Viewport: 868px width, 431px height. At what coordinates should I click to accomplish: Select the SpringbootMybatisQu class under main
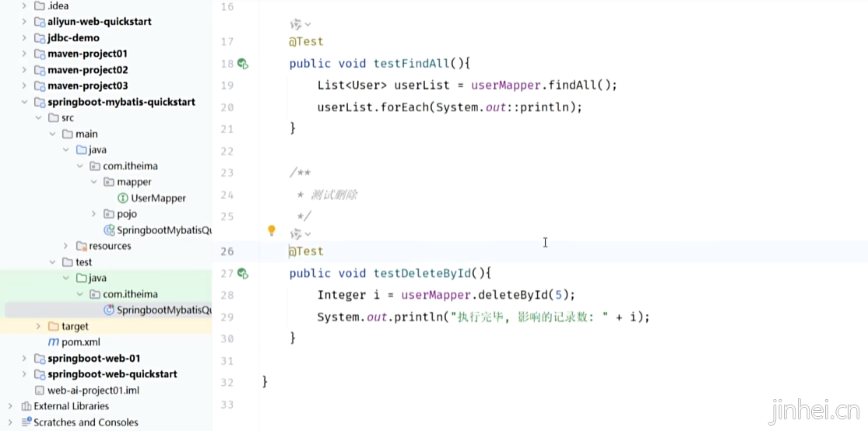[x=163, y=230]
